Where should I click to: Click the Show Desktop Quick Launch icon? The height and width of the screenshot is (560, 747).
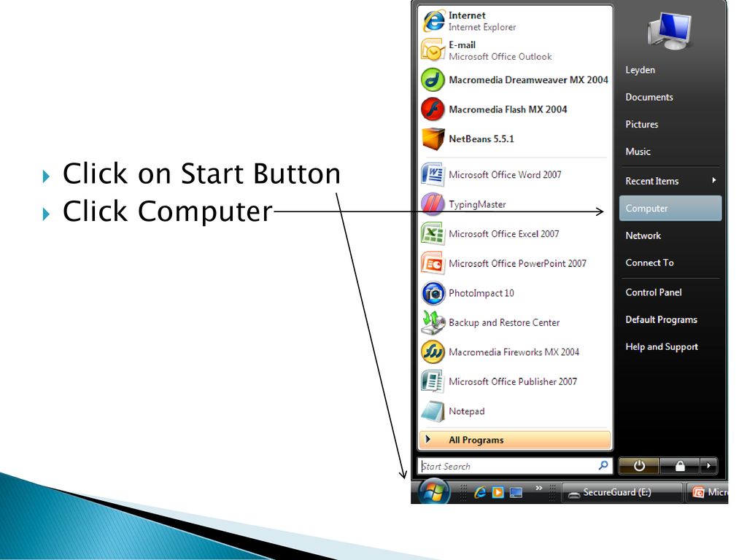(516, 492)
